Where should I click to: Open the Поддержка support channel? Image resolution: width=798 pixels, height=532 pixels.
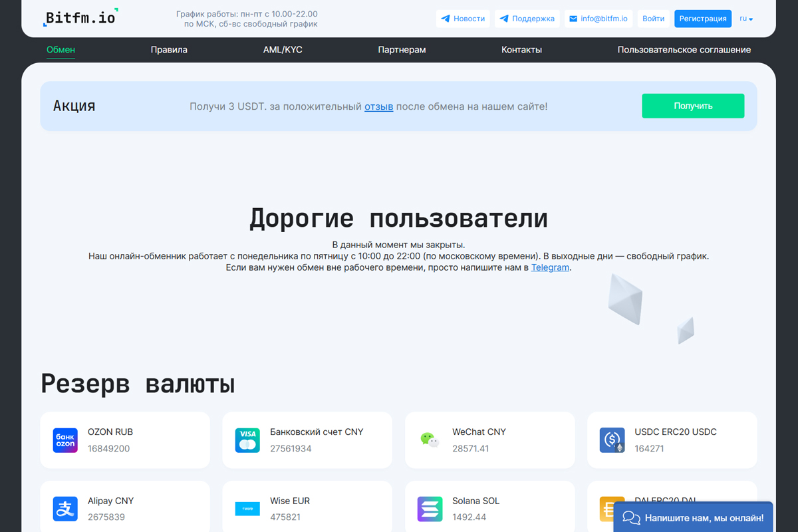click(x=527, y=18)
